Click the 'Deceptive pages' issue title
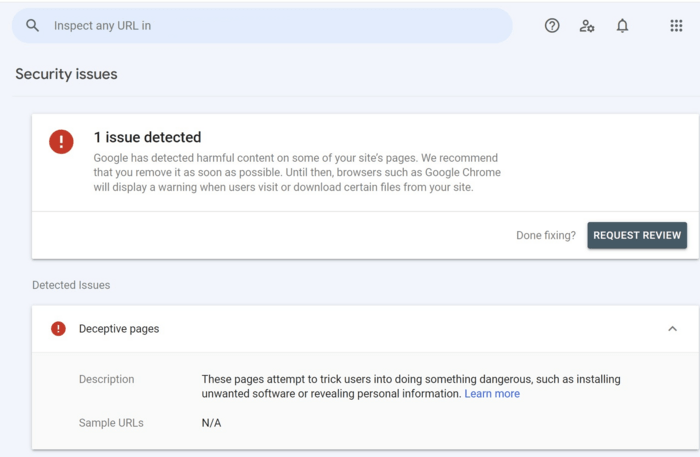700x457 pixels. tap(119, 329)
